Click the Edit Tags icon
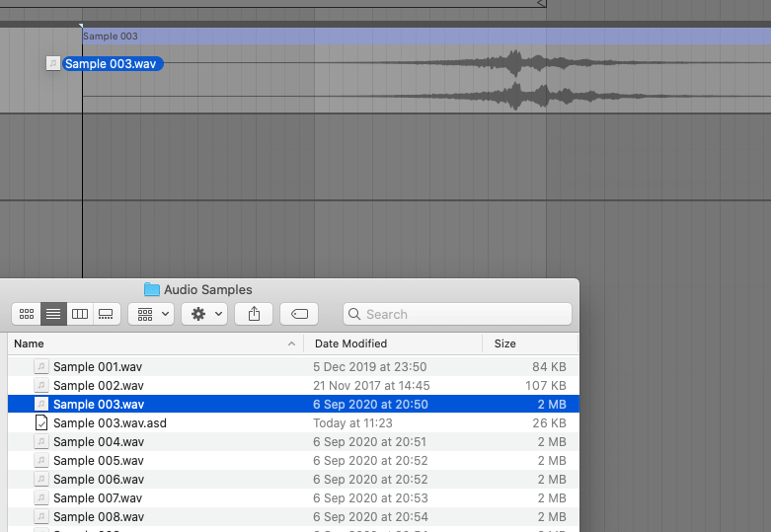 pos(299,314)
